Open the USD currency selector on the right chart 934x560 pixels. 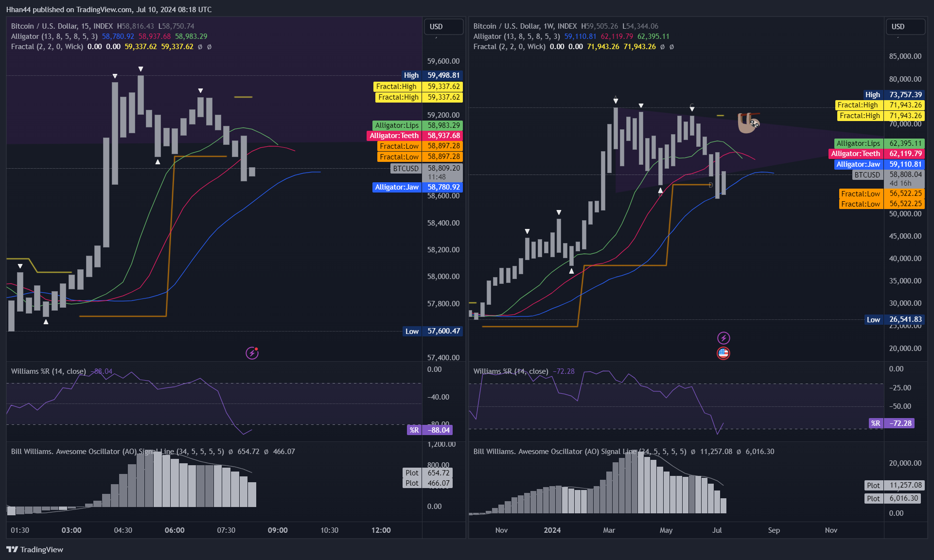[x=905, y=27]
